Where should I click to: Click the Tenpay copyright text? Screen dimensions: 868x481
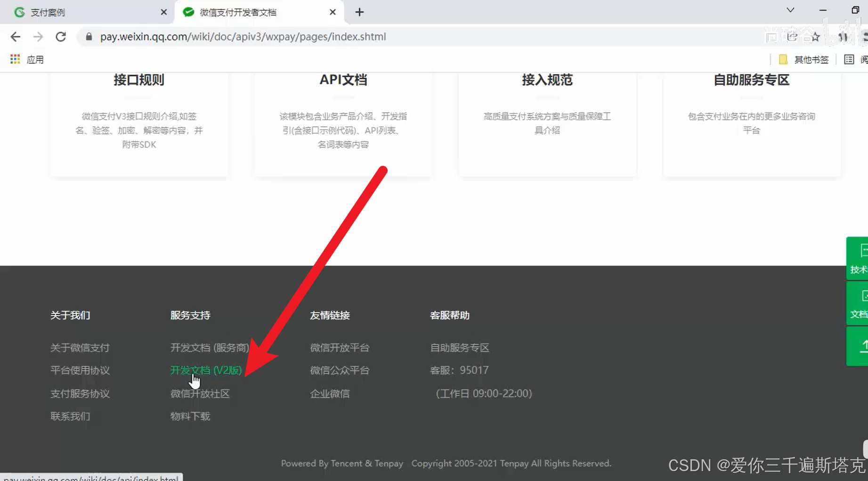[511, 464]
